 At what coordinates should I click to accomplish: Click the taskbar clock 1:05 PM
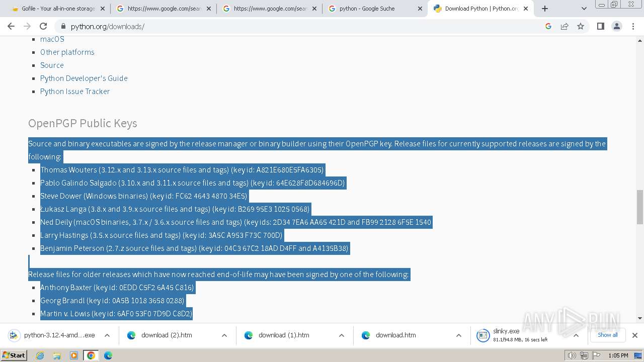pyautogui.click(x=618, y=355)
